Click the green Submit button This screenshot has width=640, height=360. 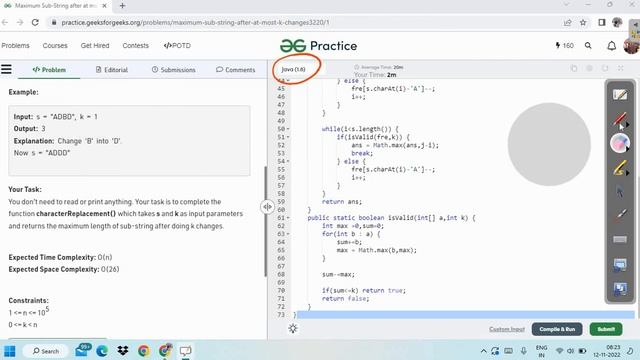coord(606,329)
